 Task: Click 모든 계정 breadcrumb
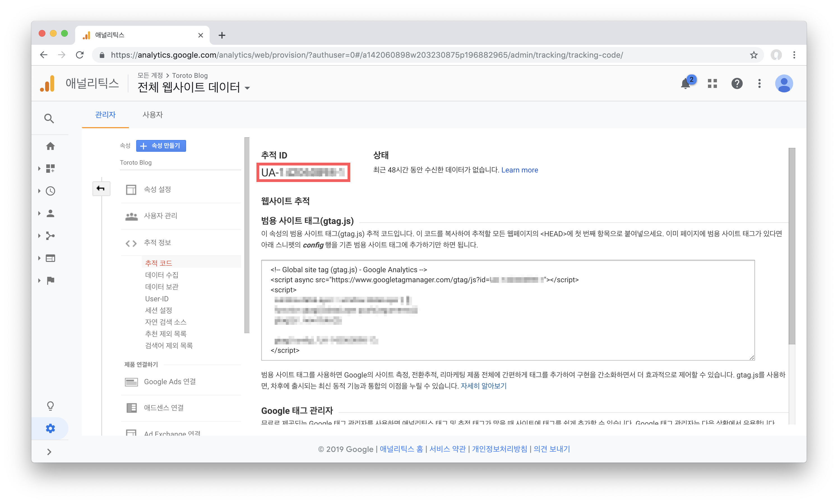(150, 75)
